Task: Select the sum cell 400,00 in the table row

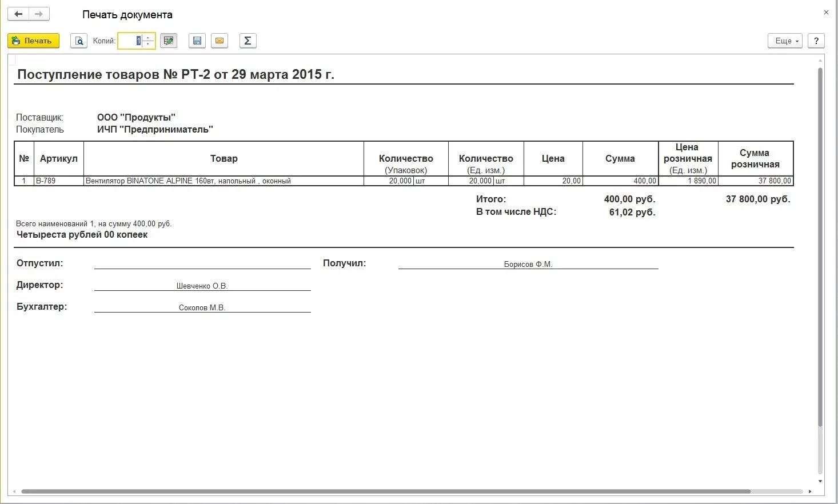Action: pyautogui.click(x=620, y=181)
